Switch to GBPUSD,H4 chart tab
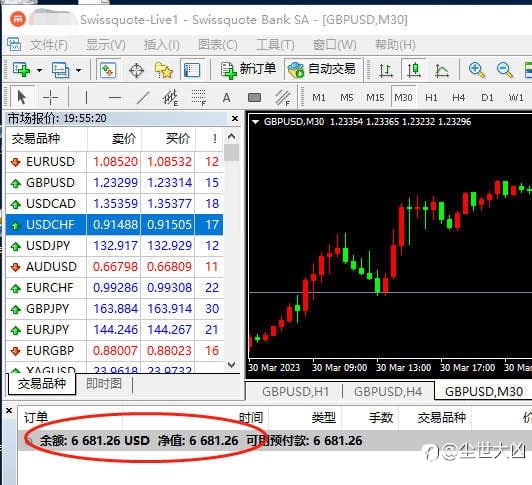The image size is (532, 485). coord(388,392)
